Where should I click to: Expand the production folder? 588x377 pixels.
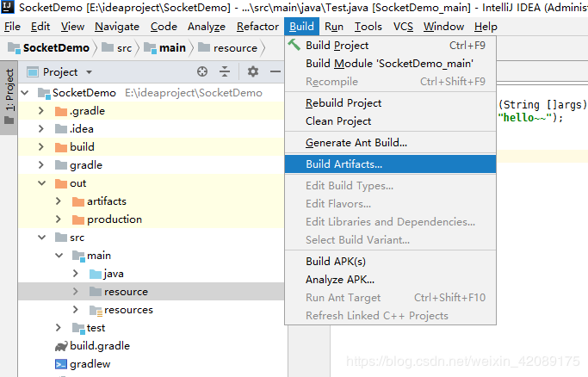click(59, 219)
